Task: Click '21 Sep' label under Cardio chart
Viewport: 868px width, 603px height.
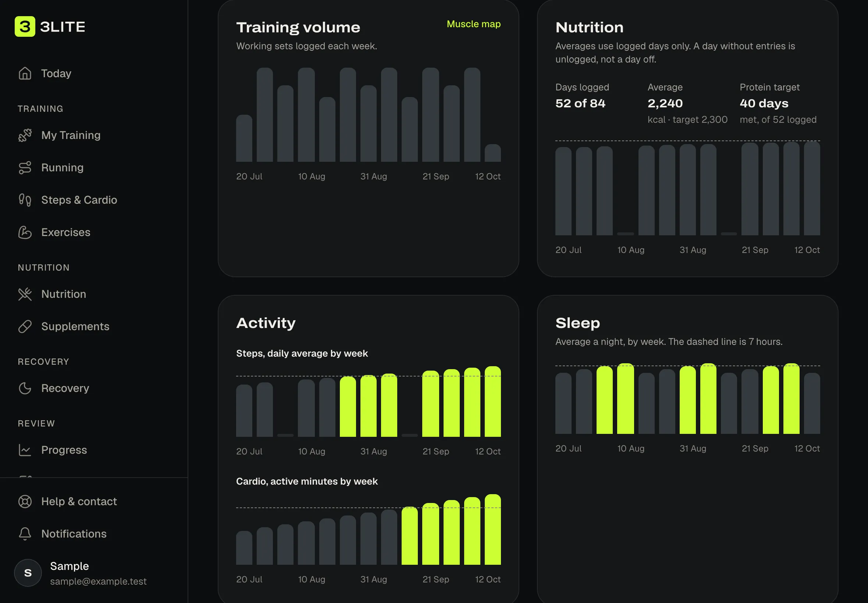Action: (x=436, y=579)
